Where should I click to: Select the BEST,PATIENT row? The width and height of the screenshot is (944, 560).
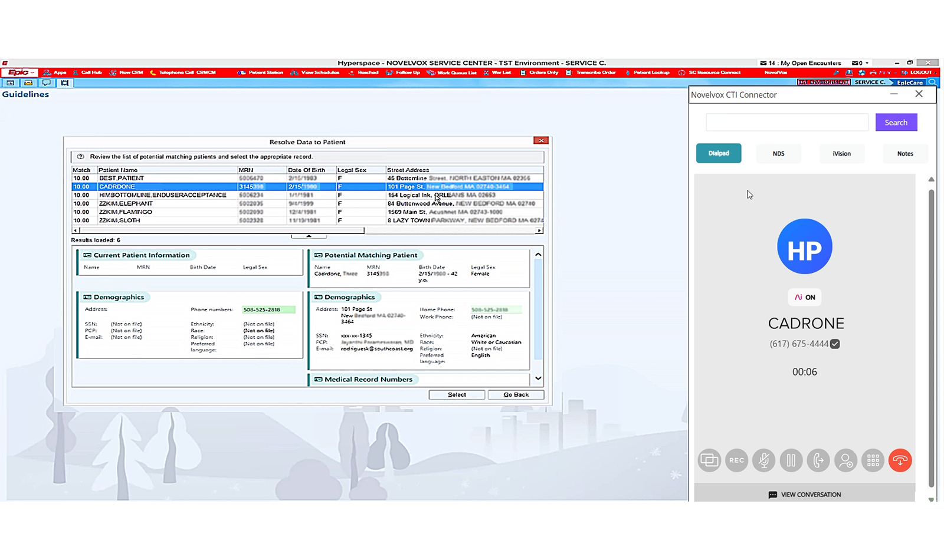[307, 178]
